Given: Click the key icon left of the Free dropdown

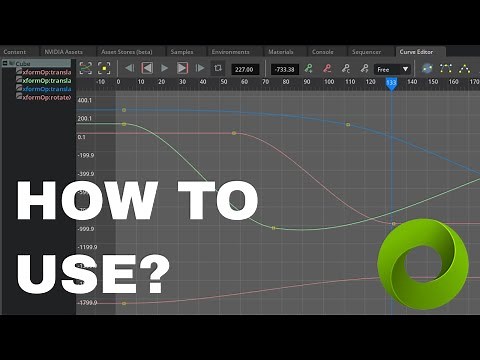Looking at the screenshot, I should coord(364,69).
